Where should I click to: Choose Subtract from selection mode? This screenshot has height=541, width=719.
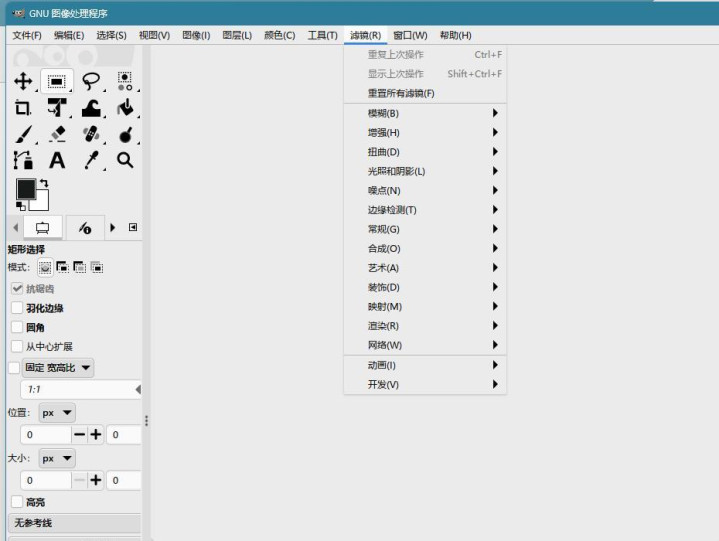tap(80, 267)
